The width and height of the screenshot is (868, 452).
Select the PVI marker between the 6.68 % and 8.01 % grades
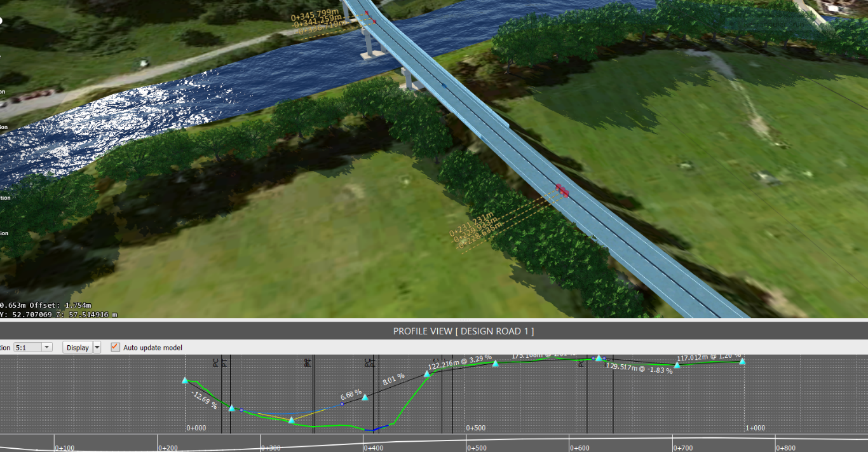tap(365, 397)
